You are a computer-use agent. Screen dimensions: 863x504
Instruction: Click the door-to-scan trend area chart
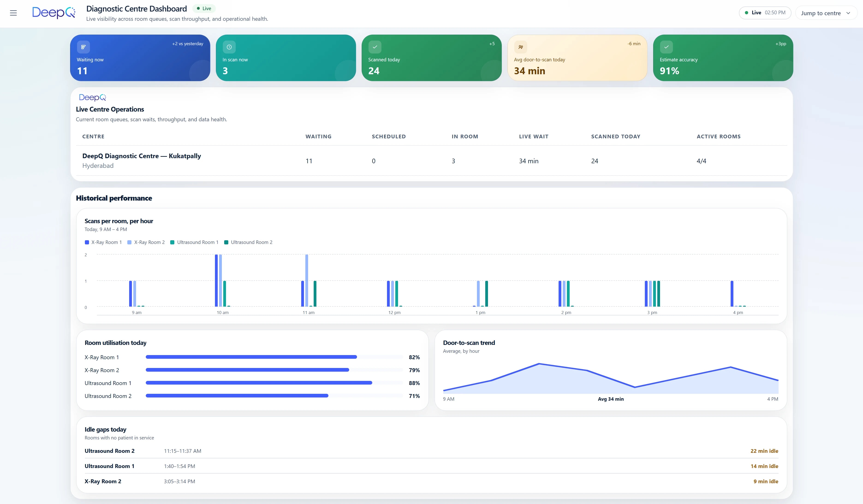point(611,378)
